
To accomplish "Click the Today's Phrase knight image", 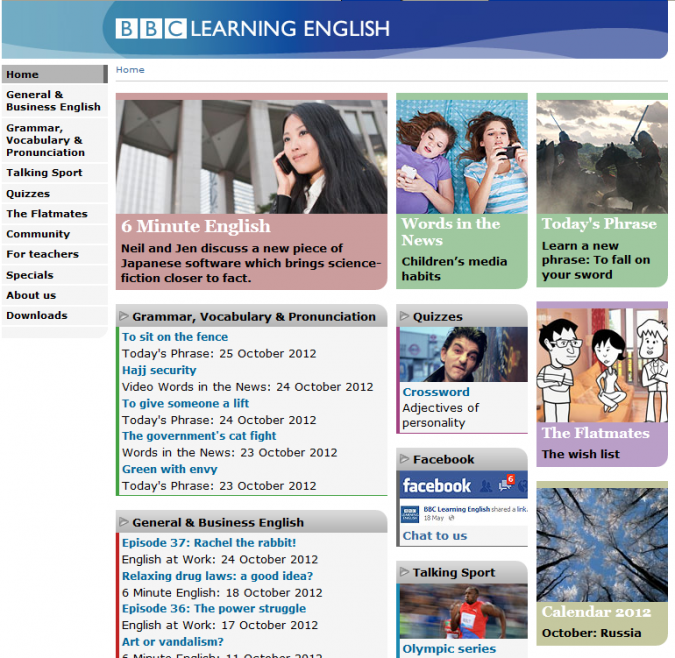I will 601,155.
